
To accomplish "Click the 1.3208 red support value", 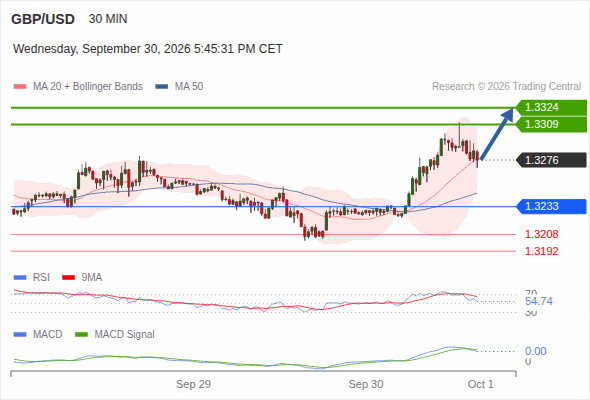I will coord(541,234).
